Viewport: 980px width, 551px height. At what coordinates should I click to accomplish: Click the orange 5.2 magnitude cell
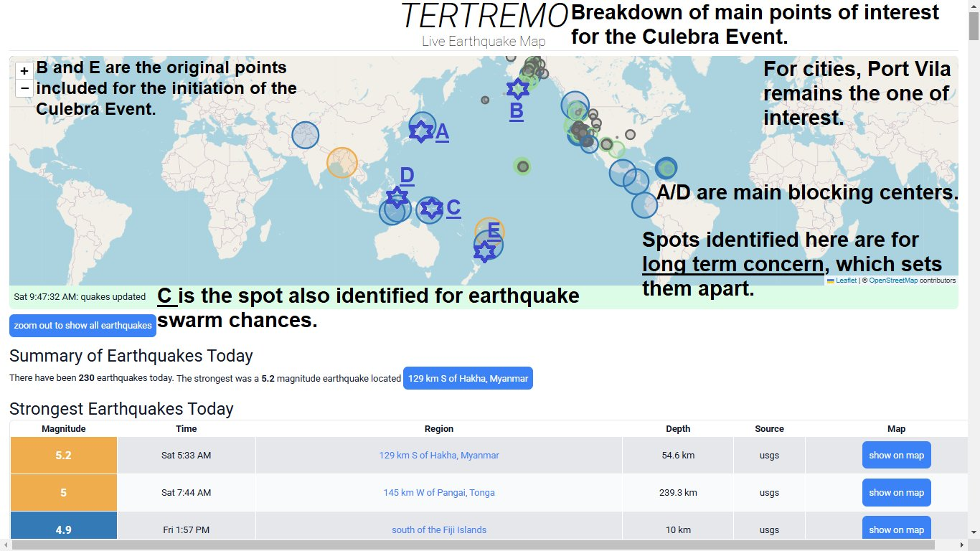pos(64,456)
